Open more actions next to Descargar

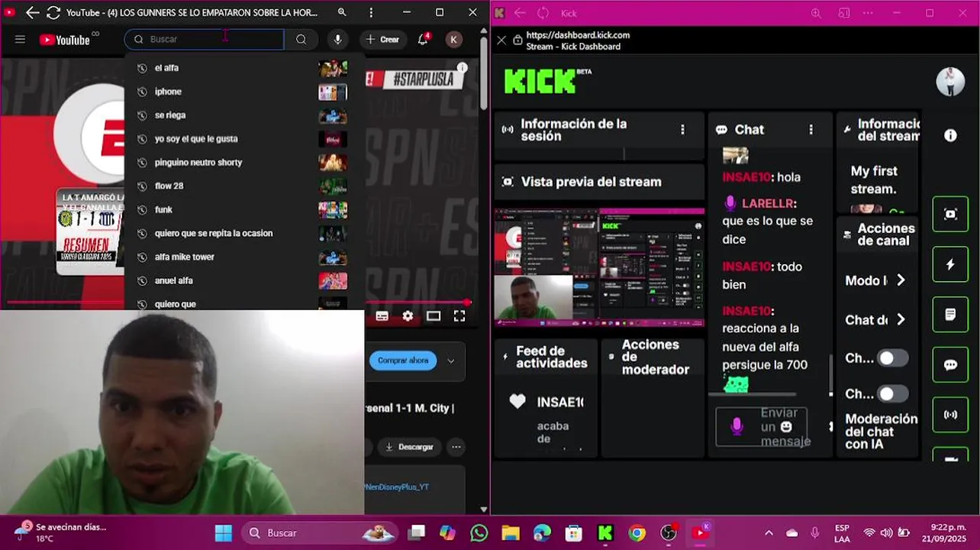(456, 447)
